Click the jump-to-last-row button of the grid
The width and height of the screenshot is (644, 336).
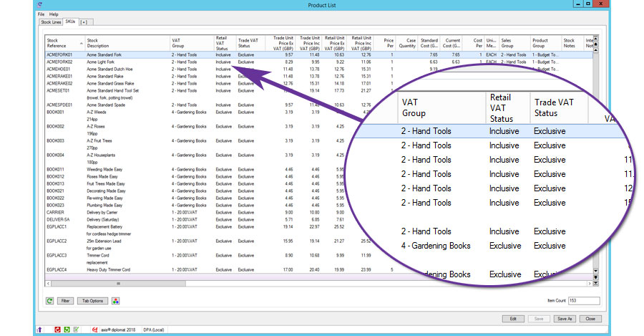click(596, 284)
